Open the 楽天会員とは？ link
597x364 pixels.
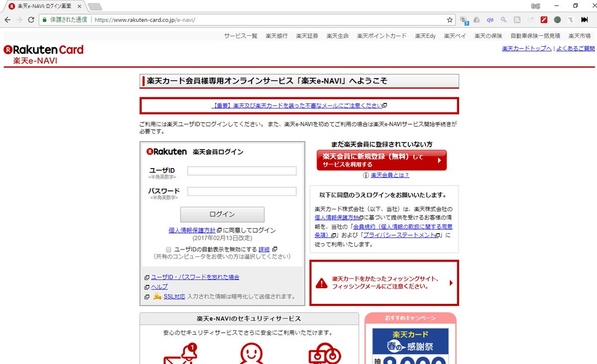click(x=390, y=175)
